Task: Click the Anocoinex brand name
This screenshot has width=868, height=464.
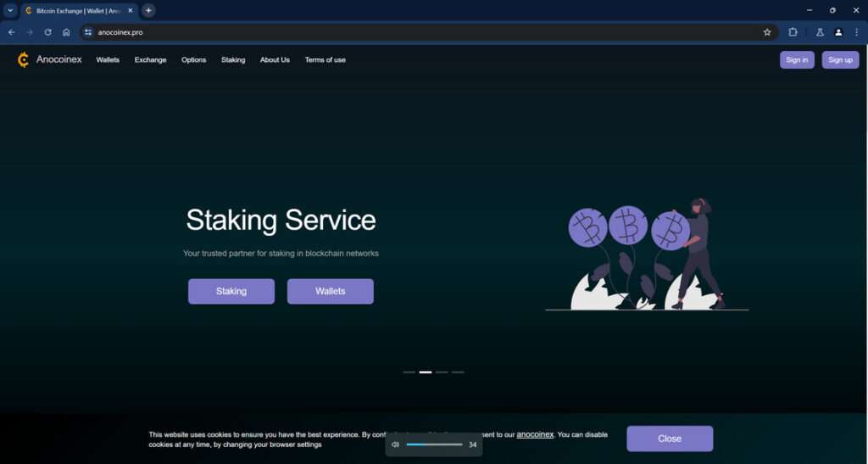Action: (59, 59)
